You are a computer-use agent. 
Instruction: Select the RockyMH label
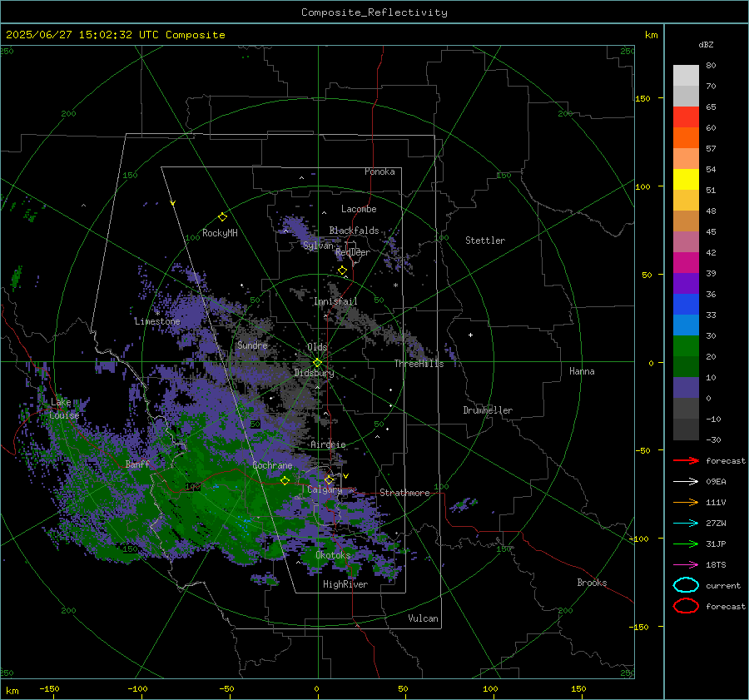click(x=220, y=233)
